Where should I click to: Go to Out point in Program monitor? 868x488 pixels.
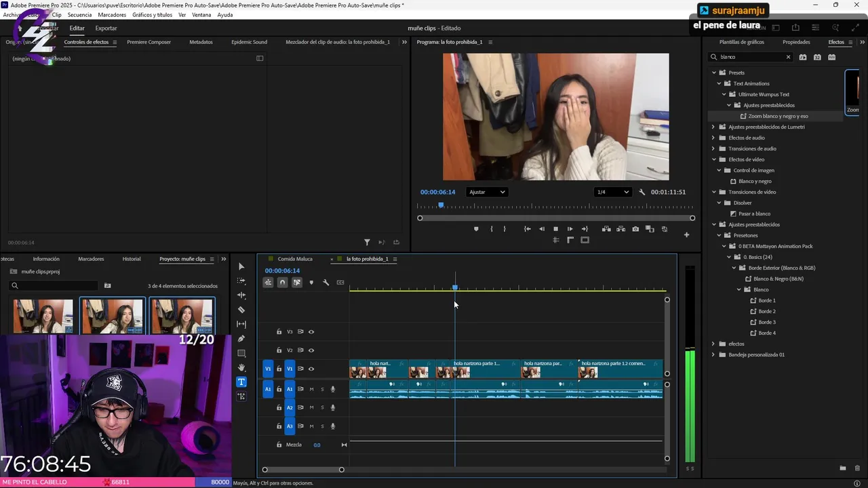pos(585,229)
